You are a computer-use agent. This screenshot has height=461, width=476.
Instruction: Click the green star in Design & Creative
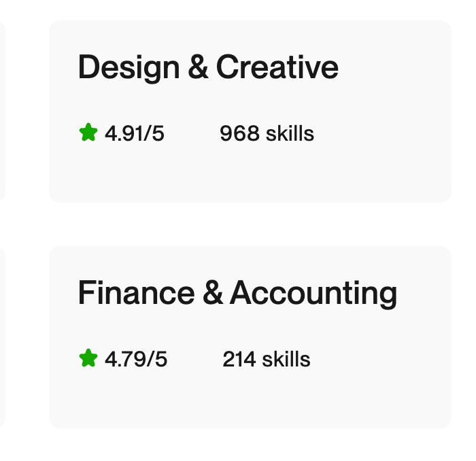(x=88, y=133)
